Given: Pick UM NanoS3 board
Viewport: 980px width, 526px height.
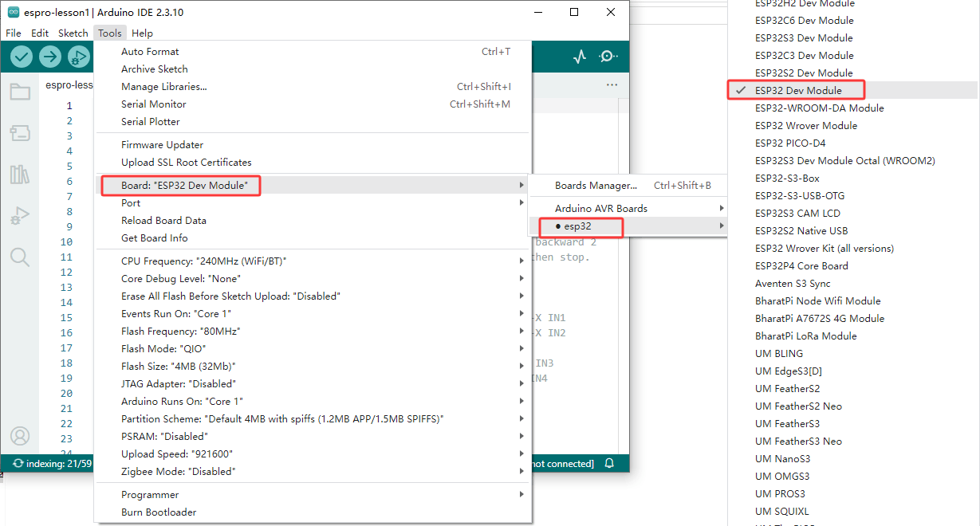Looking at the screenshot, I should [854, 459].
